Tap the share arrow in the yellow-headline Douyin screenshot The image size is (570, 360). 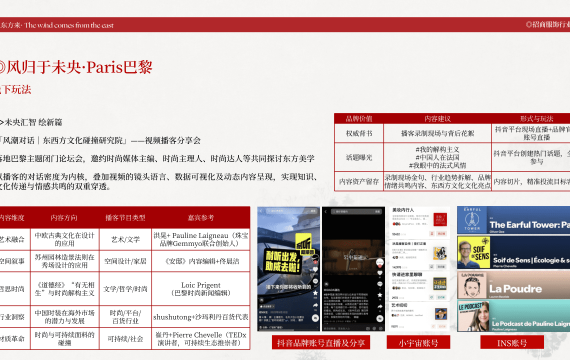315,305
